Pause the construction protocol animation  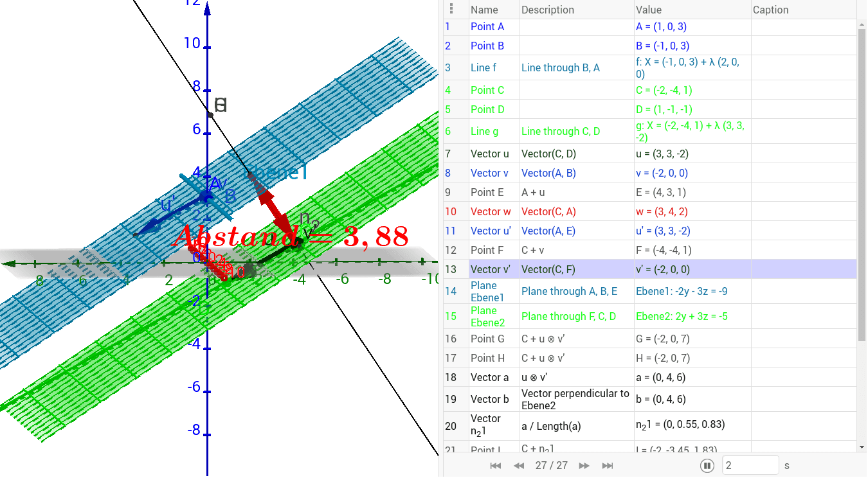point(707,466)
